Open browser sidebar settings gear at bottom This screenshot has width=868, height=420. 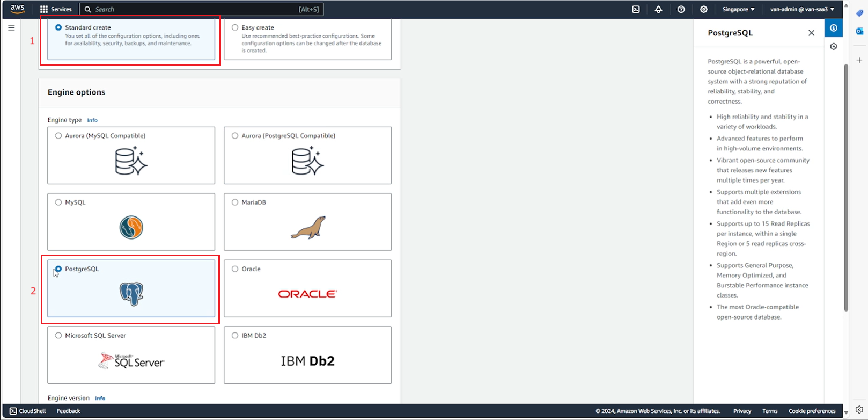[859, 410]
